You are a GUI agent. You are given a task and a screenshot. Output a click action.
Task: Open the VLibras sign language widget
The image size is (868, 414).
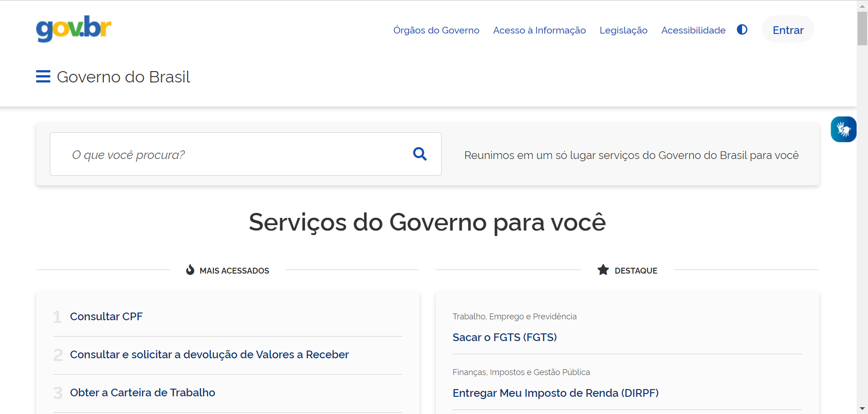tap(843, 130)
